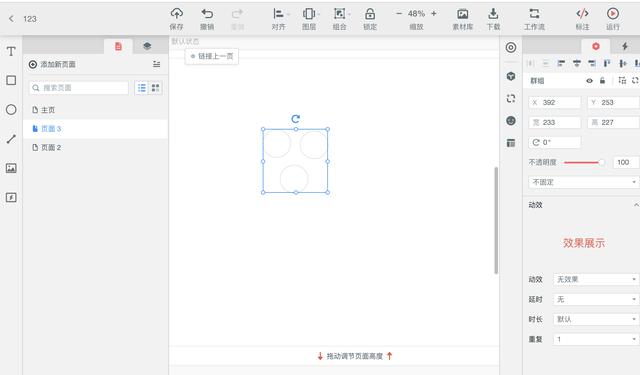
Task: Click the 拖动调节页面高度 handle
Action: 354,356
